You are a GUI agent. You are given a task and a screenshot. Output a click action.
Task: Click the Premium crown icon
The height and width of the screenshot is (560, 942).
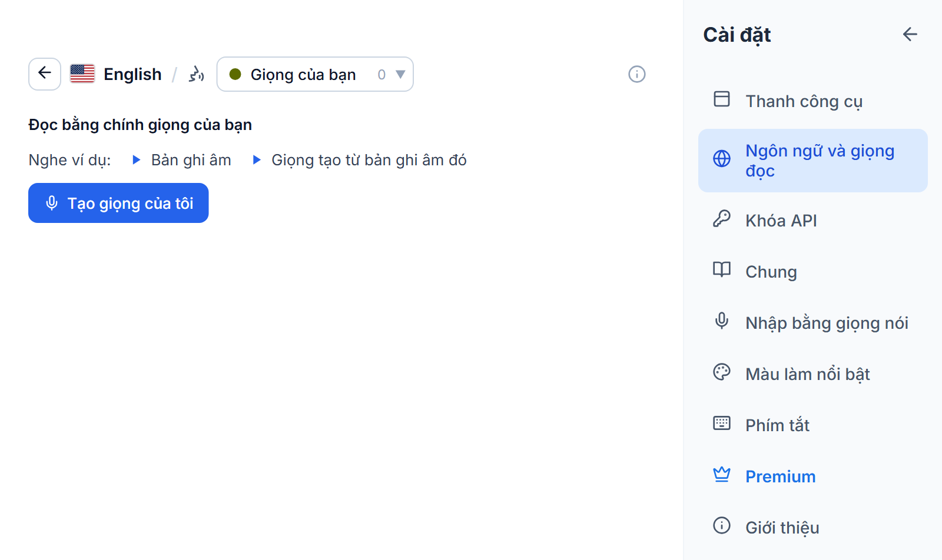tap(722, 474)
